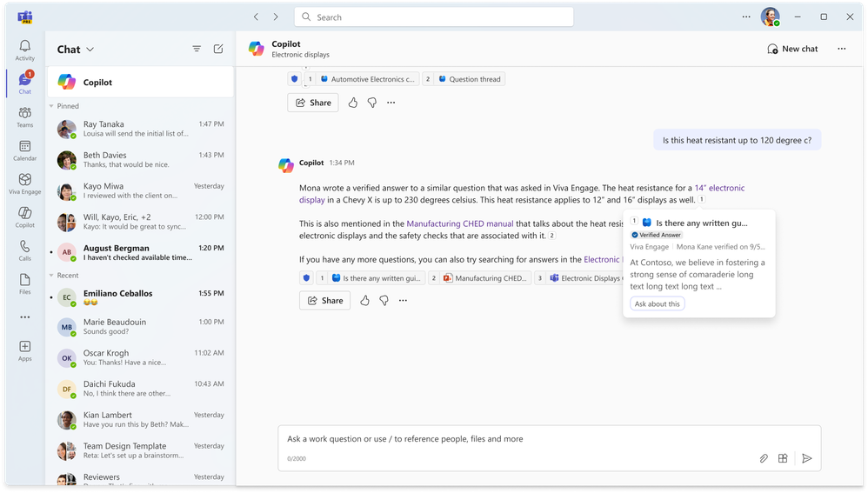Start a new message compose icon
The width and height of the screenshot is (868, 493).
(x=218, y=49)
